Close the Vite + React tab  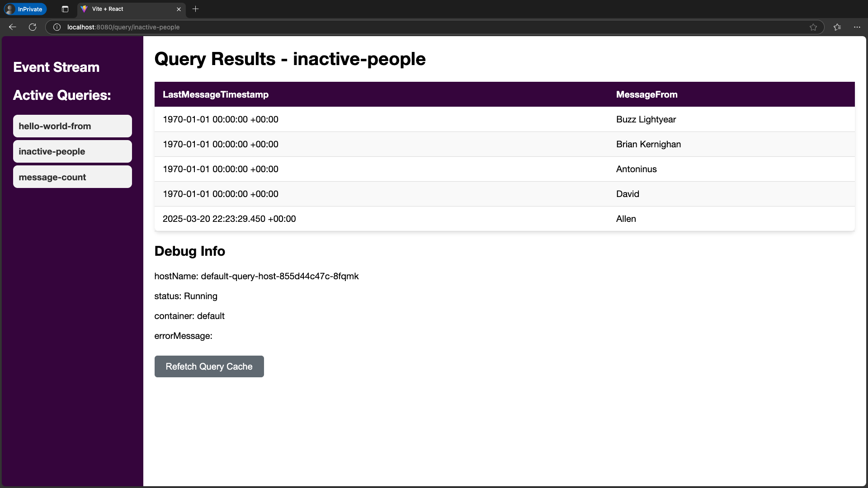click(179, 9)
